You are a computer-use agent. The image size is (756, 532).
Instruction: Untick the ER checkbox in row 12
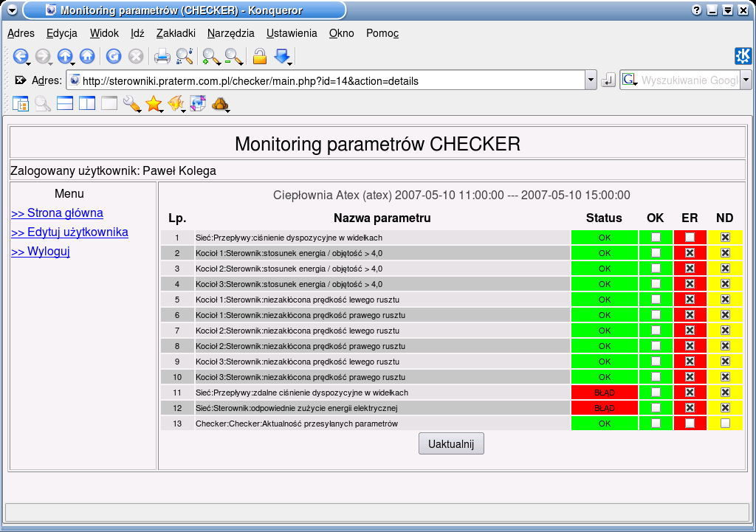point(690,408)
